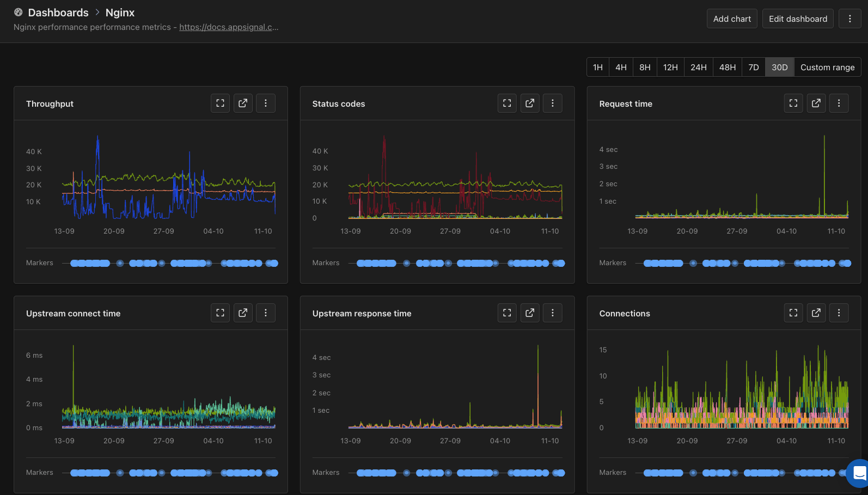Expand the Upstream connect time chart to fullscreen
Viewport: 868px width, 495px height.
click(220, 313)
